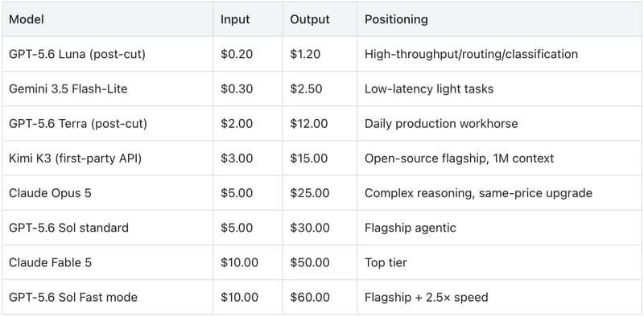Click the Daily production workhorse text
This screenshot has height=317, width=644.
(441, 124)
